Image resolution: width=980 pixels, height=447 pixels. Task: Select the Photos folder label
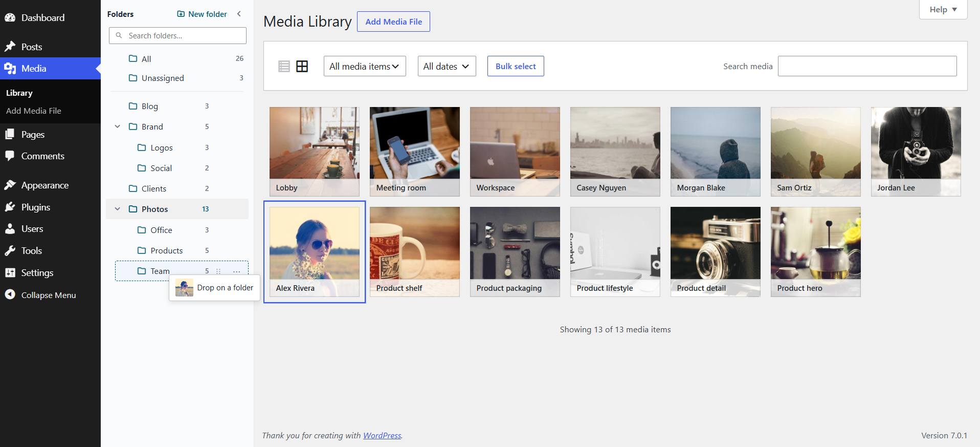[155, 209]
